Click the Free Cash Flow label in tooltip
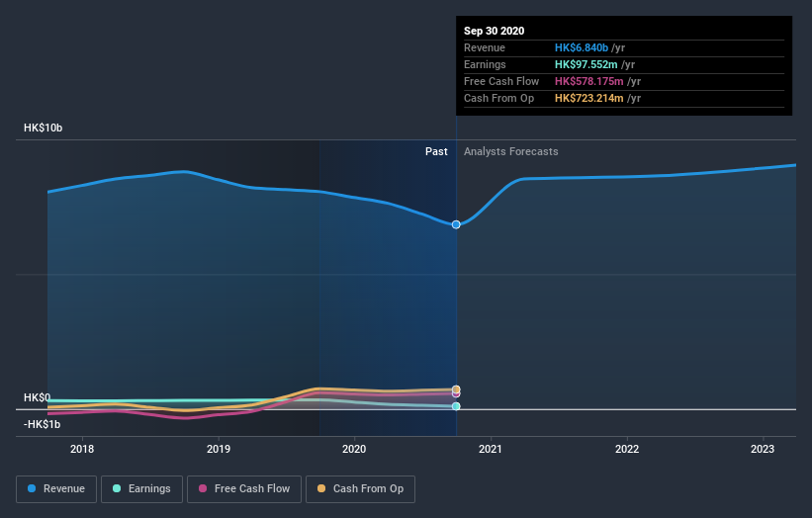Image resolution: width=812 pixels, height=518 pixels. click(501, 81)
